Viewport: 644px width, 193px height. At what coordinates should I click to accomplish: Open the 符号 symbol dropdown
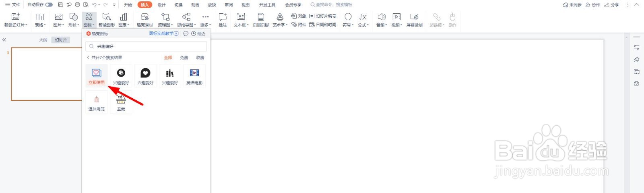click(348, 19)
